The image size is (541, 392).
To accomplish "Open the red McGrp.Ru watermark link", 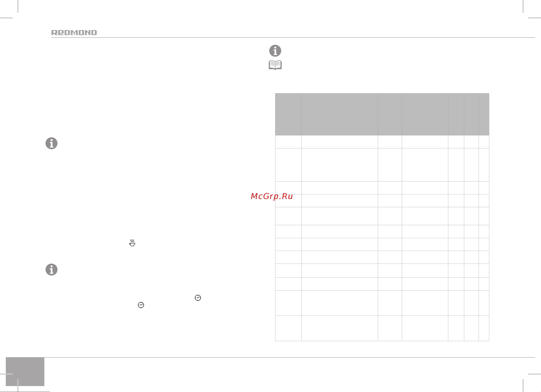I will click(272, 196).
